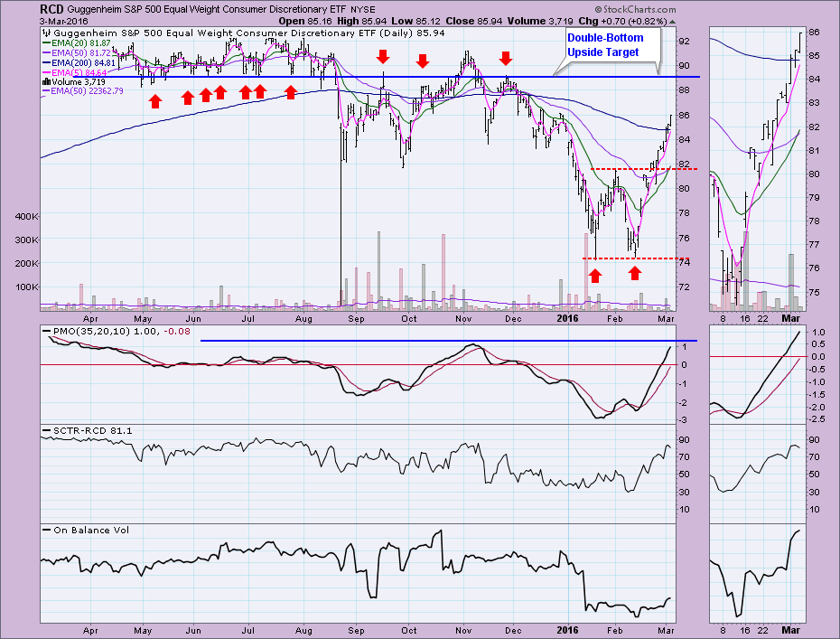The image size is (840, 639).
Task: Click the 74 price axis label
Action: (x=684, y=262)
